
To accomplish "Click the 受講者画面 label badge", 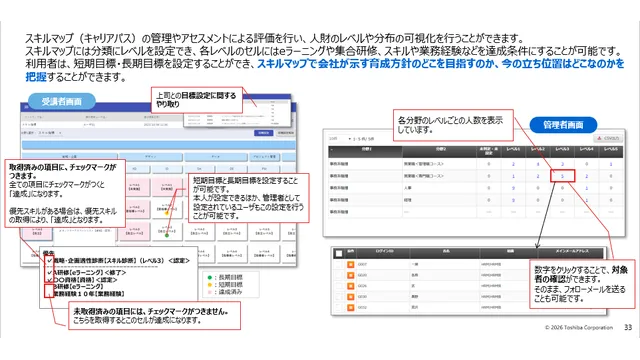I will tap(62, 101).
